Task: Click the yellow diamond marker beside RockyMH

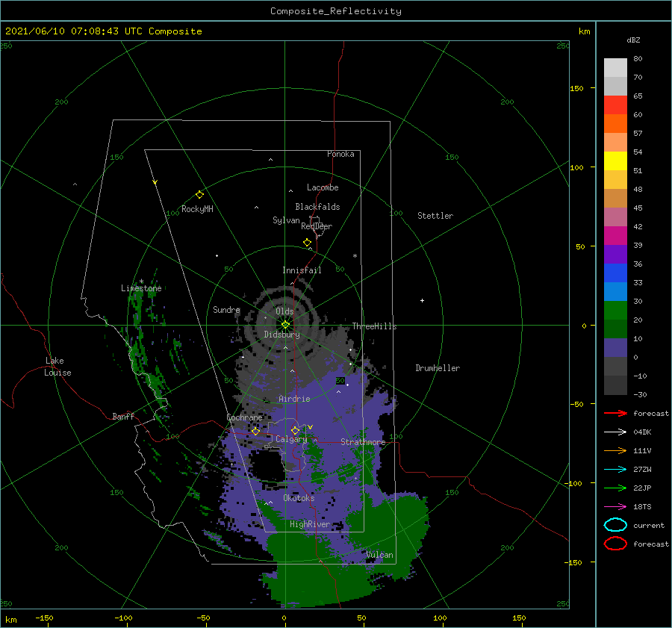Action: (x=199, y=195)
